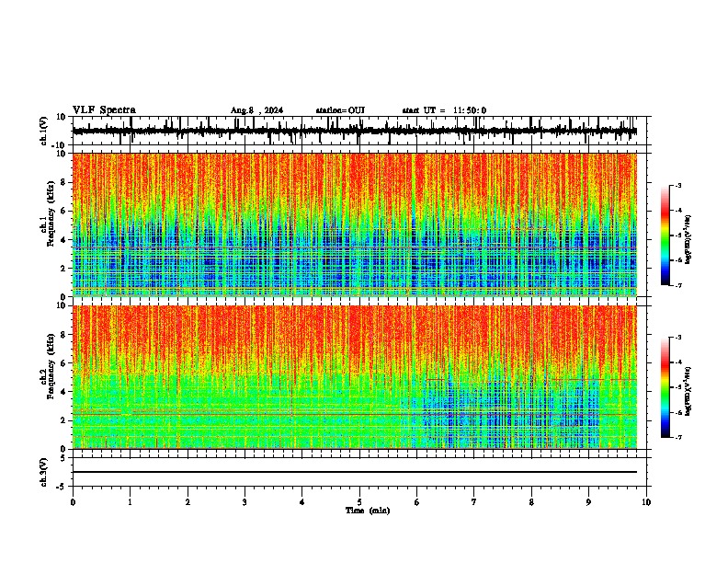
Task: Click the ch.2 frequency axis "6" tick label
Action: coord(63,363)
